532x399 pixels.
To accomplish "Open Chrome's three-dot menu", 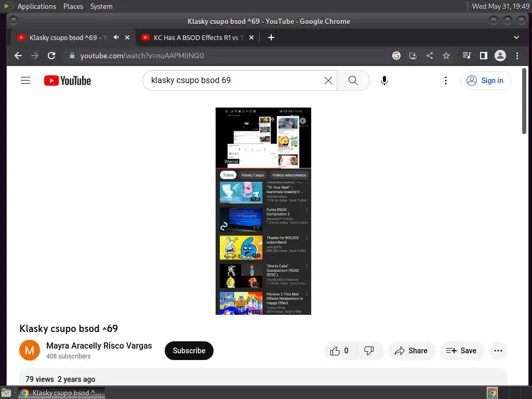I will [517, 56].
